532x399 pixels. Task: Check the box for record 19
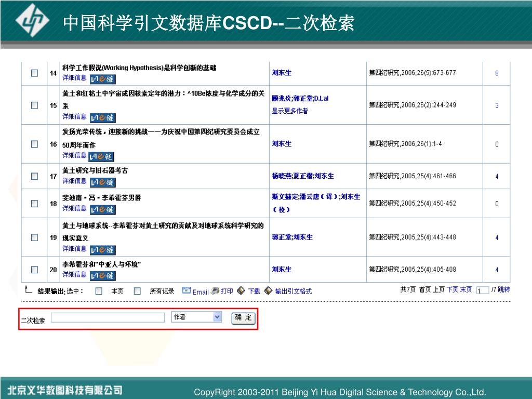click(x=35, y=237)
